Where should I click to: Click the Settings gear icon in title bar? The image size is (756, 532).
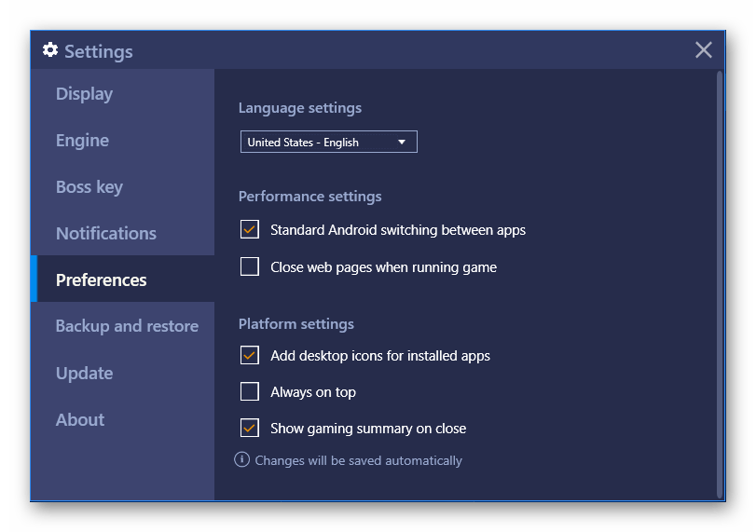(50, 50)
